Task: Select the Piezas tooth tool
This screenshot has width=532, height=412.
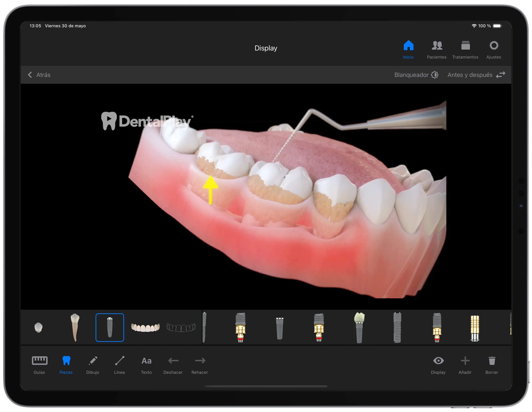Action: (x=66, y=365)
